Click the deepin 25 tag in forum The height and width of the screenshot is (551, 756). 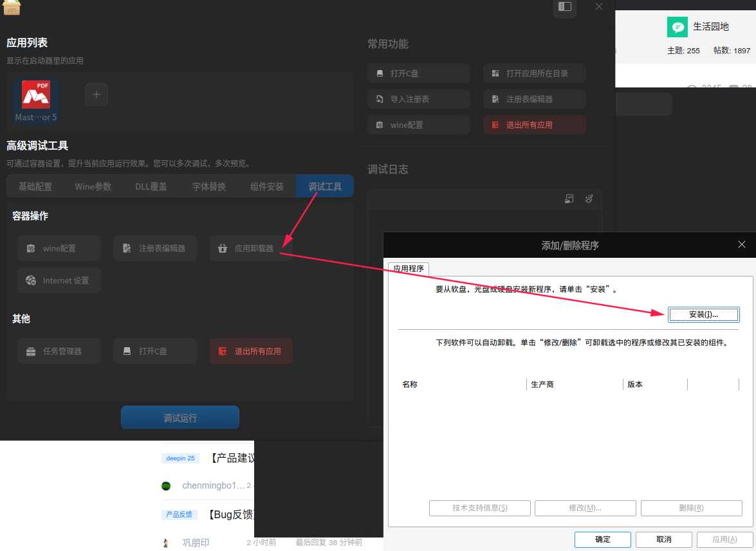tap(180, 458)
